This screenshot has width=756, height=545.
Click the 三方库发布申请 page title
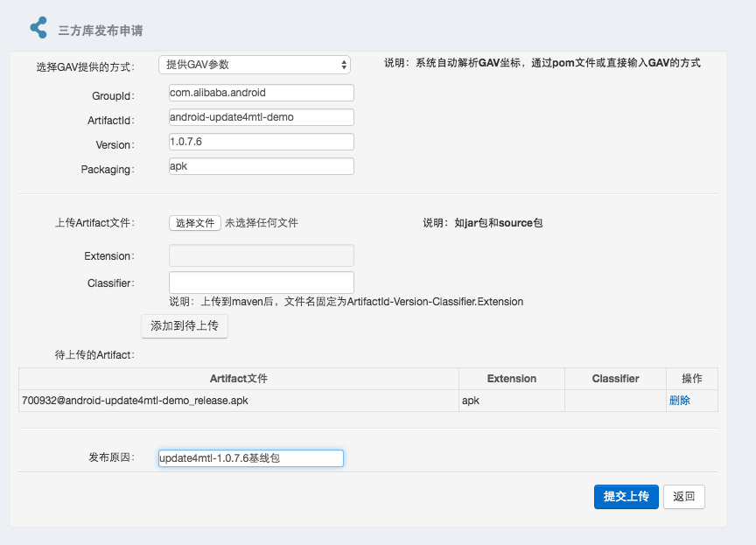coord(100,31)
